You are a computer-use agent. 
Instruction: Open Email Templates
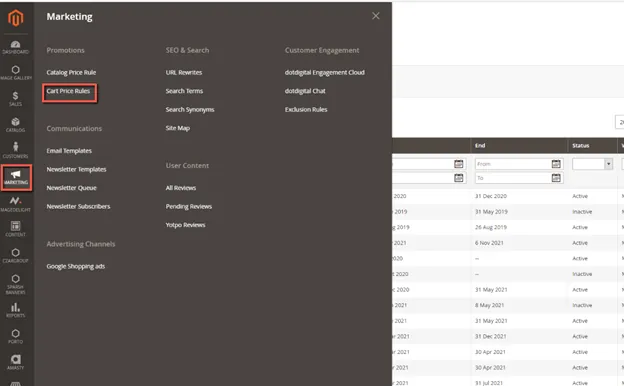coord(69,151)
